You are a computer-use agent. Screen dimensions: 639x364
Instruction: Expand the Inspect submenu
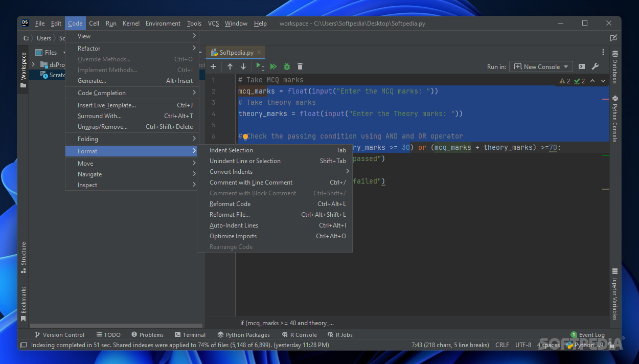[x=132, y=185]
